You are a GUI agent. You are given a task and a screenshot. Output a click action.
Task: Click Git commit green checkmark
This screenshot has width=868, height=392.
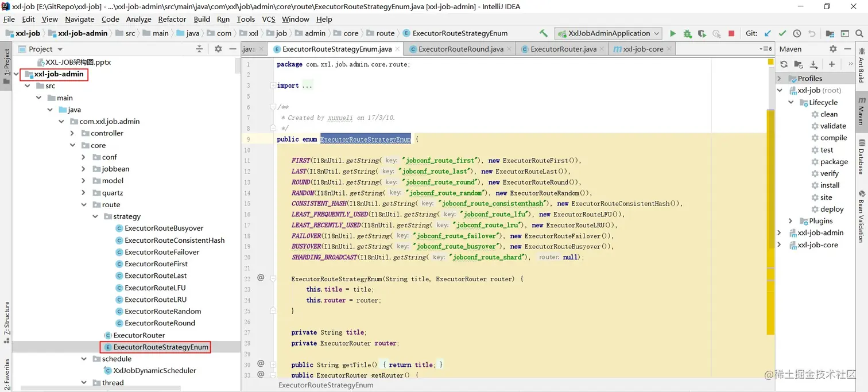tap(782, 33)
